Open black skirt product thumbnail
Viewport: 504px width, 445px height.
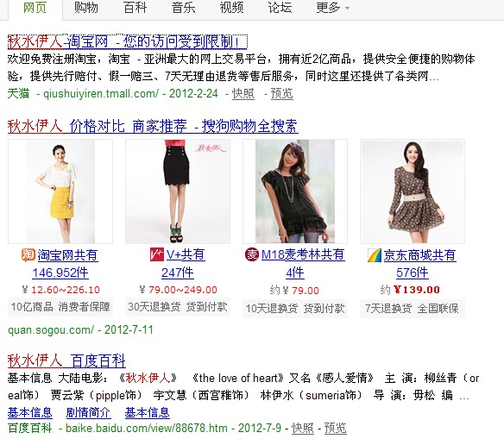pos(178,191)
